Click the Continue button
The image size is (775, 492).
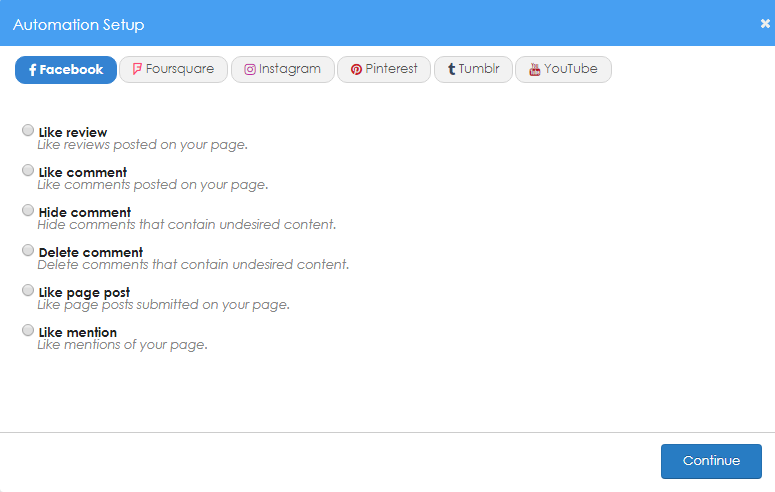click(711, 461)
